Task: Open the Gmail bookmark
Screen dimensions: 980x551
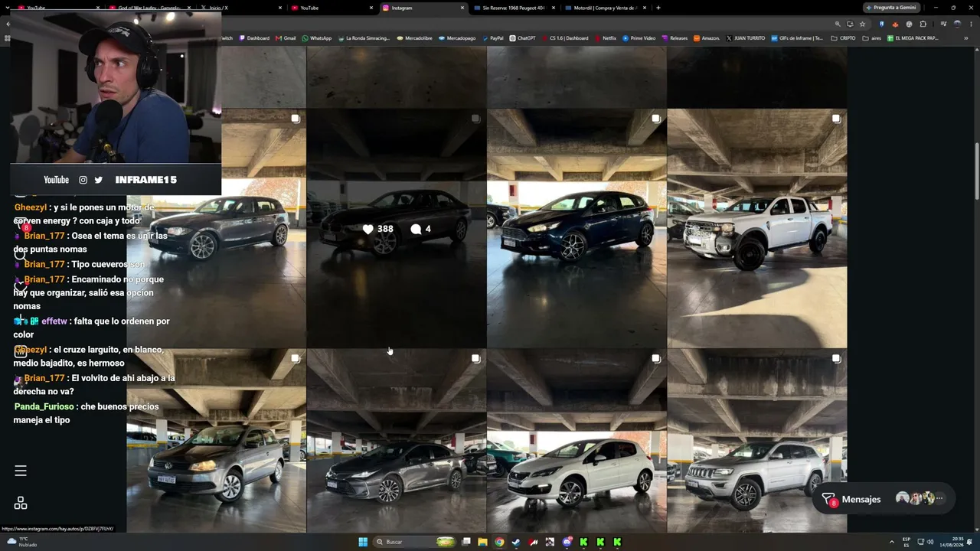Action: (286, 38)
